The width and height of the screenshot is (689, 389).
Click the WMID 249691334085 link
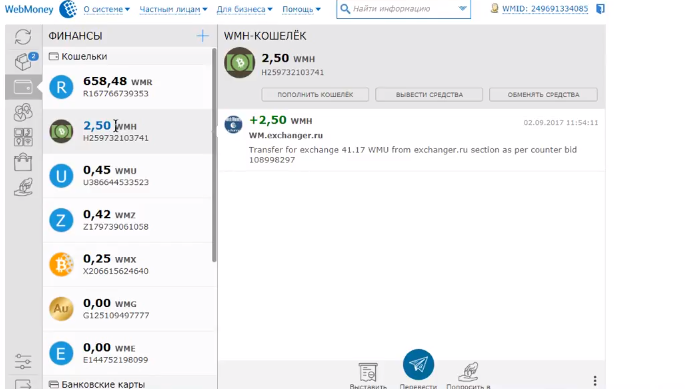point(545,9)
